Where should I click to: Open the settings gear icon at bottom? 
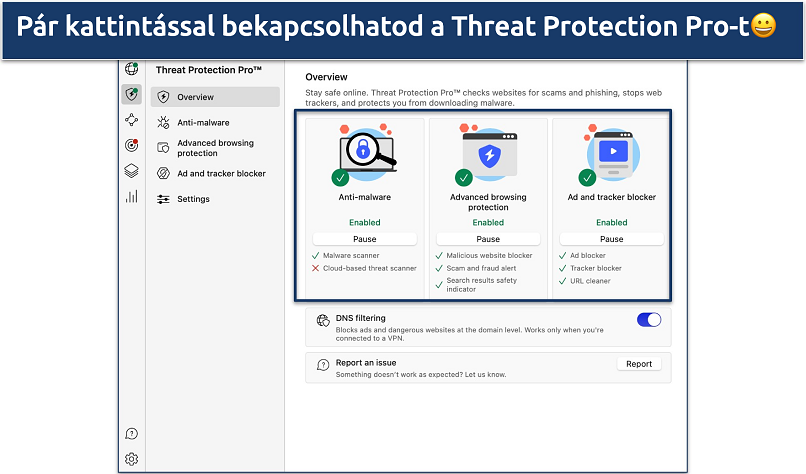coord(131,459)
